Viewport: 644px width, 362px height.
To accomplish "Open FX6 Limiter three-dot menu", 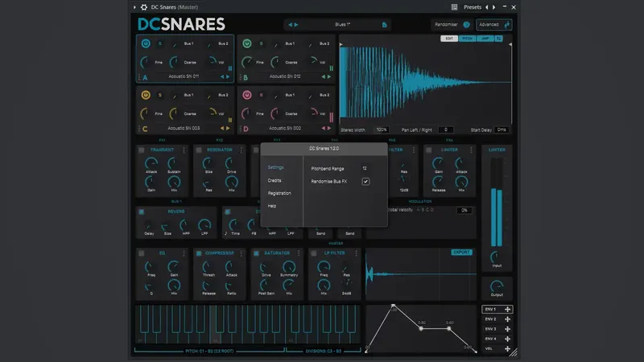I will 471,150.
